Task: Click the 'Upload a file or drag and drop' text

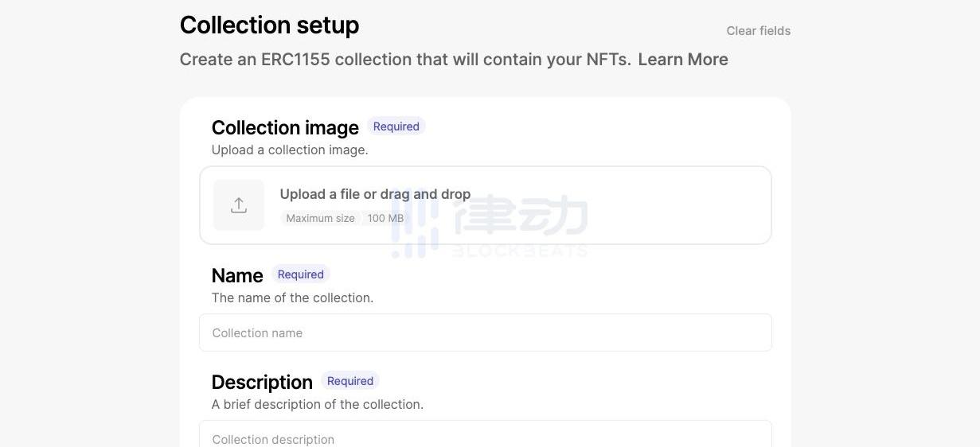Action: pos(375,194)
